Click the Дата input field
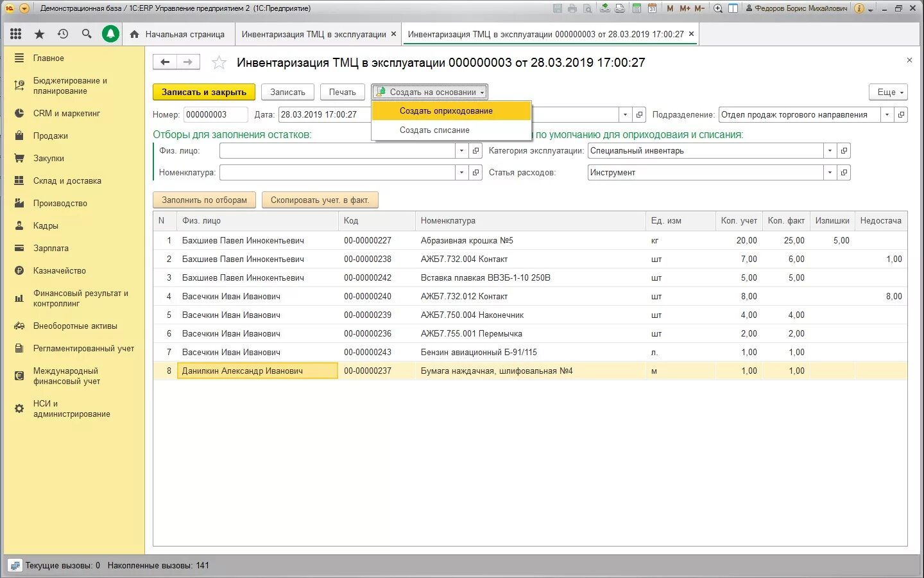The image size is (924, 578). pos(324,114)
